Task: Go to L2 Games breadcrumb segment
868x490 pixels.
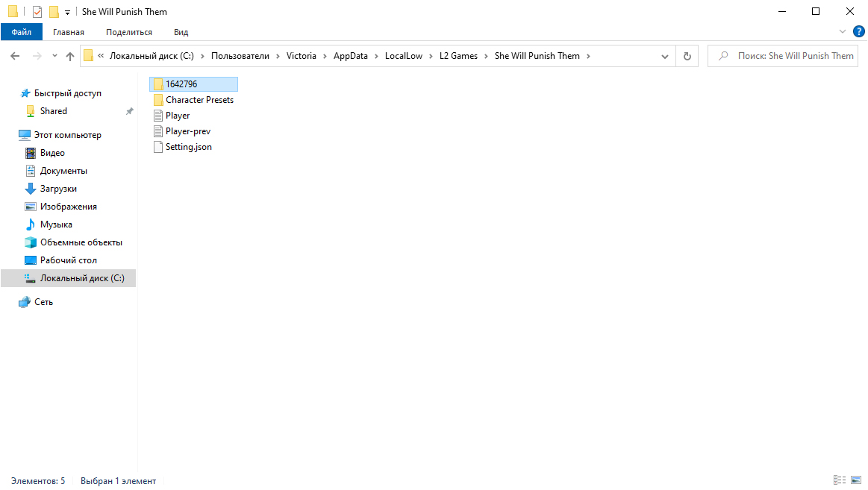Action: pos(458,56)
